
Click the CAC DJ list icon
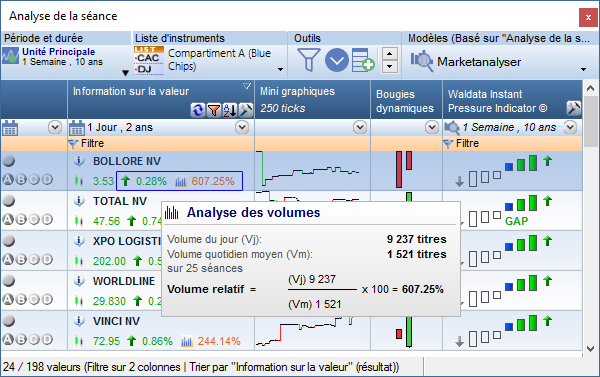pos(149,60)
